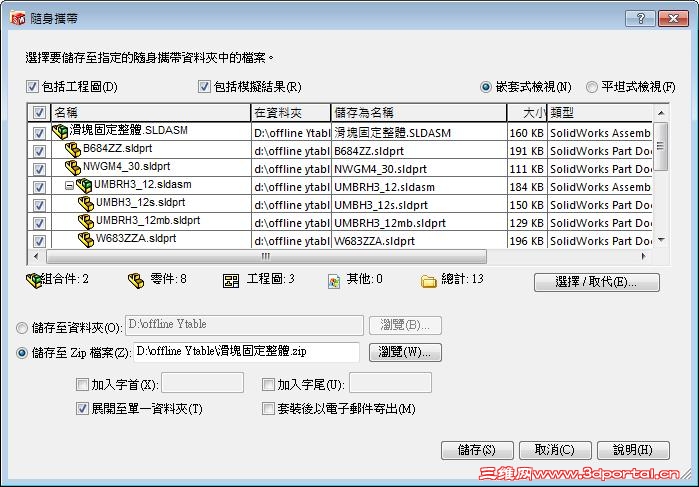699x487 pixels.
Task: Click the 類型 column header
Action: click(600, 112)
